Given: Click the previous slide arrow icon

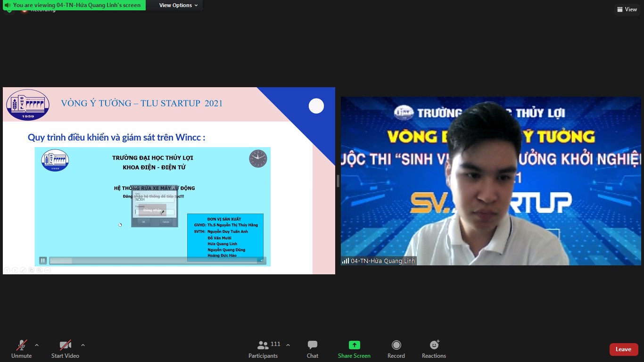Looking at the screenshot, I should click(7, 270).
